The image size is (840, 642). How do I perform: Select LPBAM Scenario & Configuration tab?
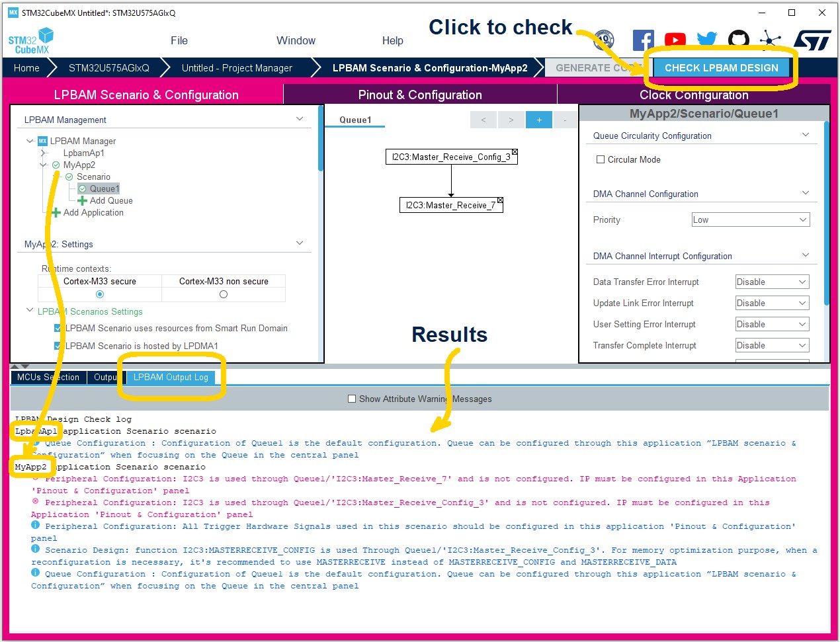(x=146, y=95)
